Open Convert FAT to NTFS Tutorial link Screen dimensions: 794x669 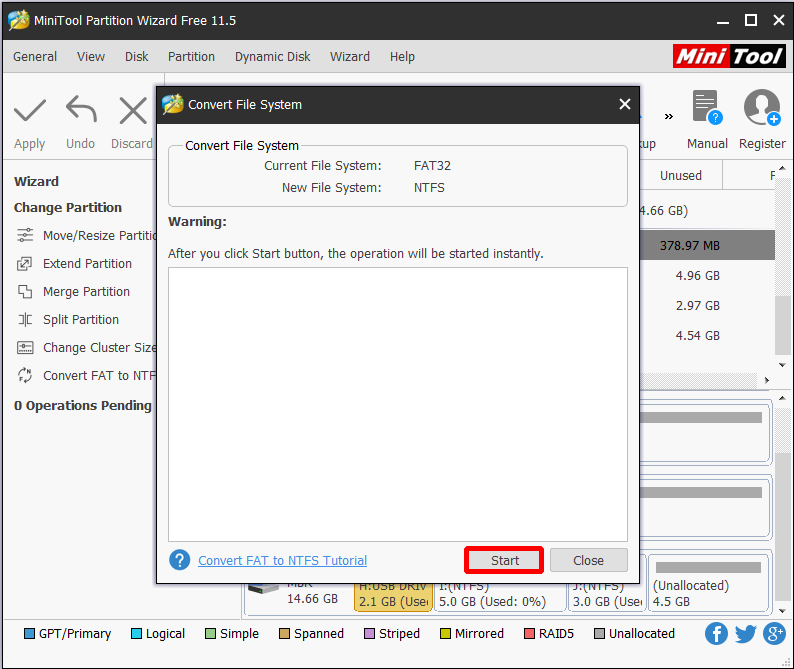point(283,561)
